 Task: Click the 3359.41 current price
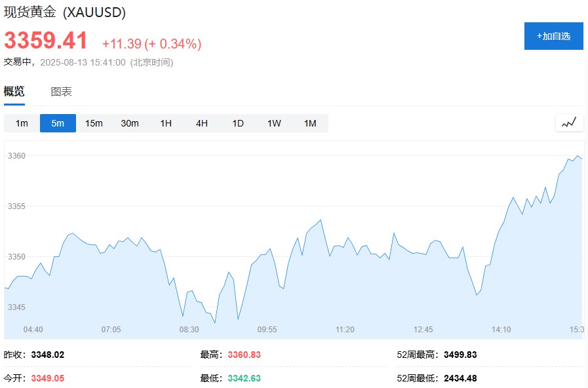tap(45, 40)
